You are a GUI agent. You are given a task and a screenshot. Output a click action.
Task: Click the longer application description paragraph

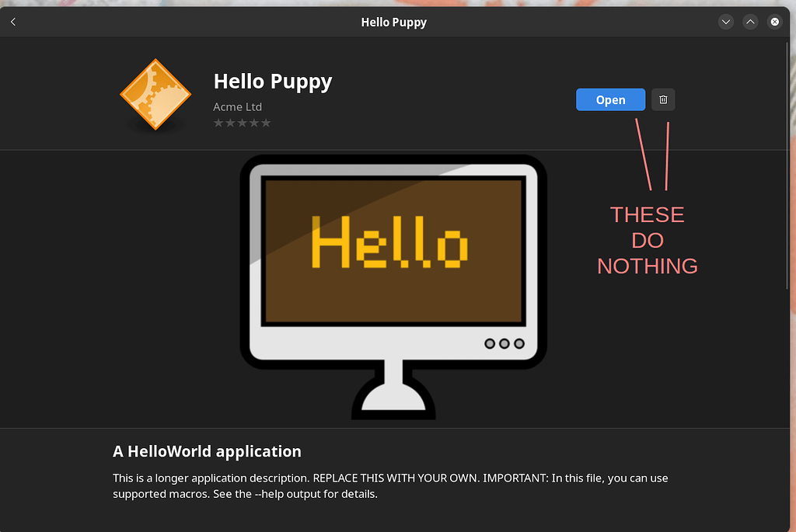click(x=390, y=485)
